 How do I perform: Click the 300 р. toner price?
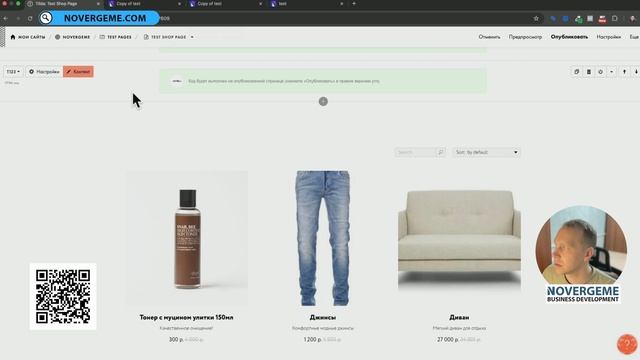(x=176, y=340)
